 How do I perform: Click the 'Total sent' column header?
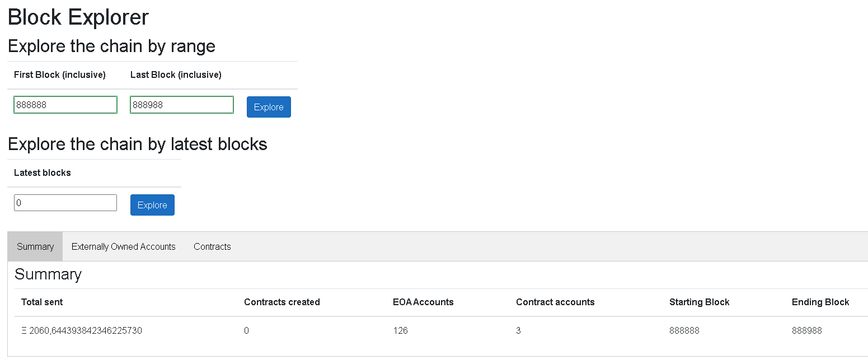pyautogui.click(x=42, y=302)
